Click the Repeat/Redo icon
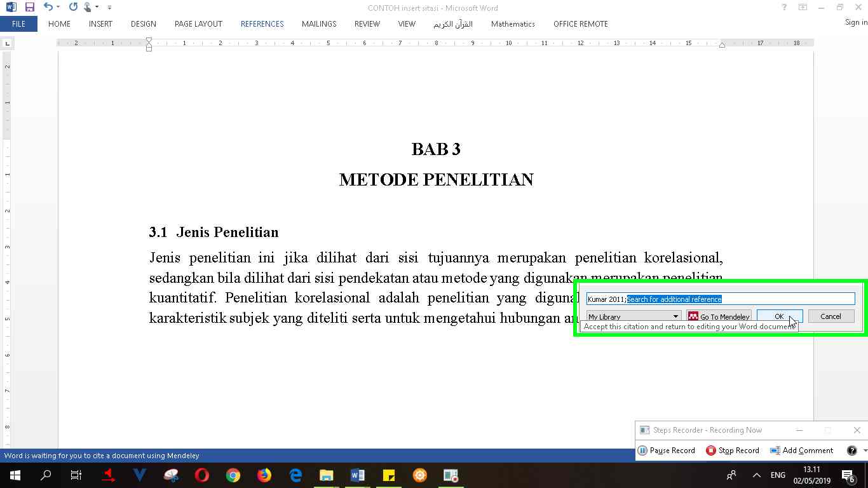 point(73,8)
